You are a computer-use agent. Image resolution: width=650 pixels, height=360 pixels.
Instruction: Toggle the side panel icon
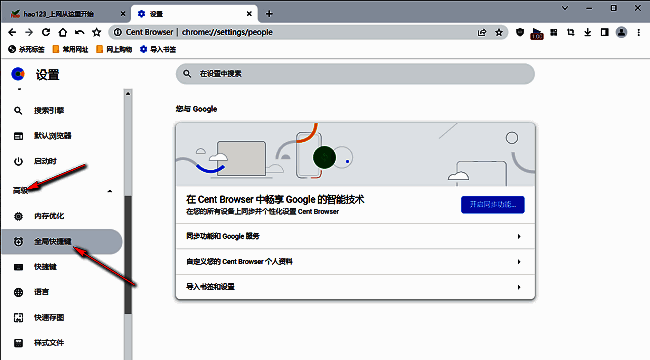pyautogui.click(x=604, y=32)
